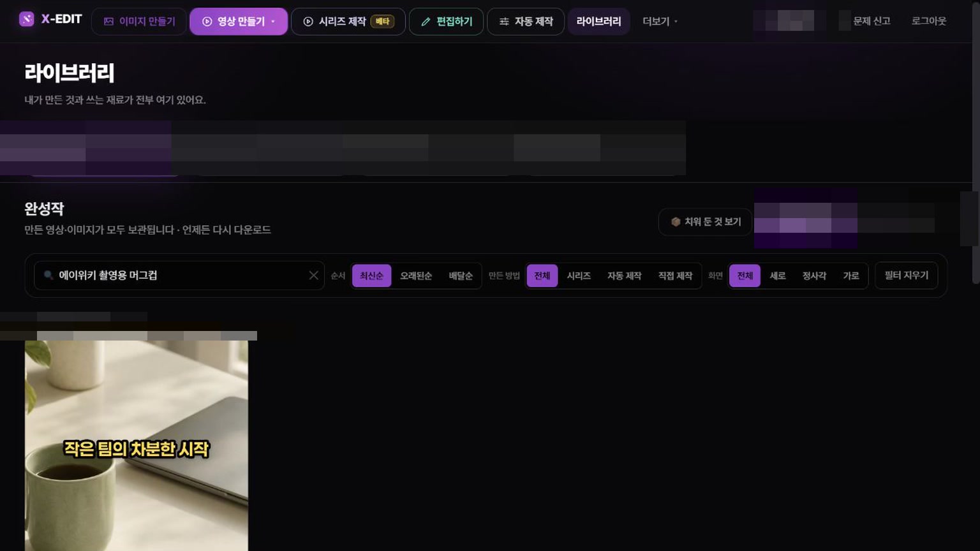This screenshot has width=980, height=551.
Task: Sort by 오래된순
Action: click(416, 276)
